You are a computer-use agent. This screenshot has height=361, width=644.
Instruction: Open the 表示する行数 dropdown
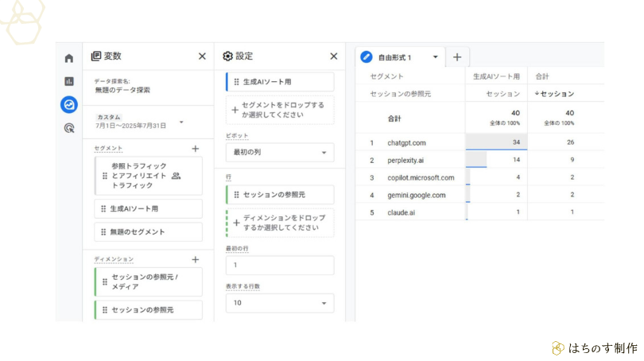click(280, 303)
